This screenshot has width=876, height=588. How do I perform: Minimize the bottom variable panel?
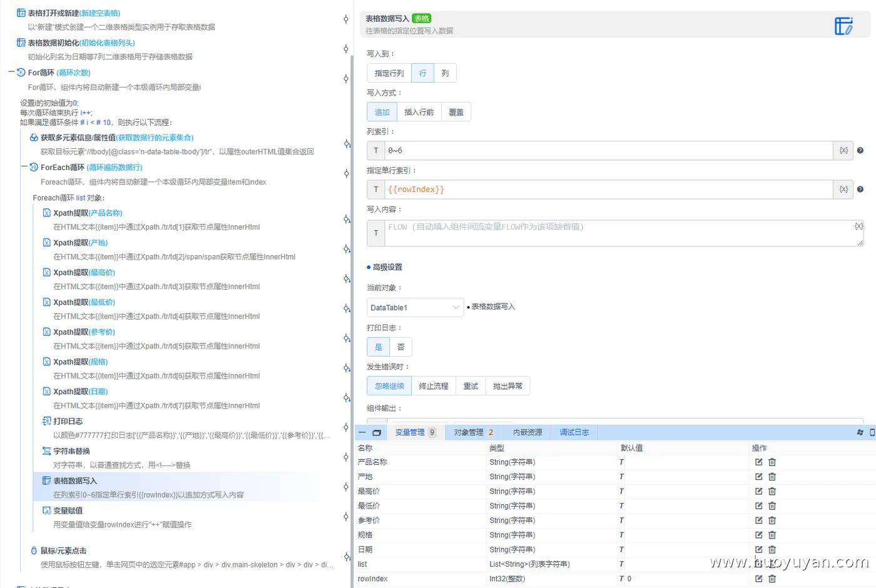pos(362,432)
